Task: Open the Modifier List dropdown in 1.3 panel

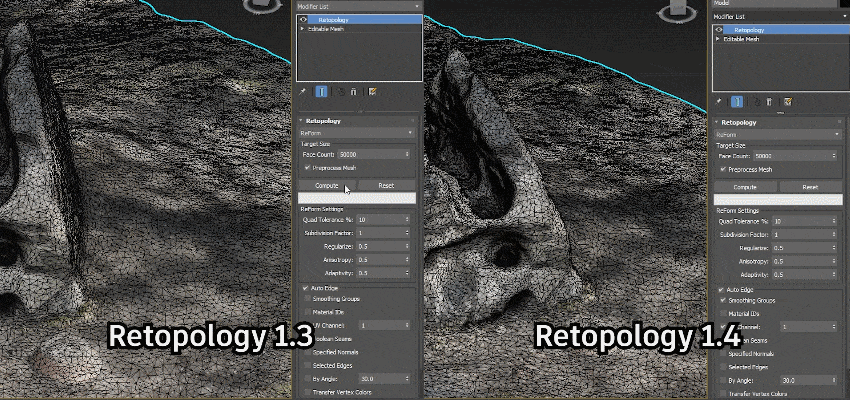Action: pos(359,7)
